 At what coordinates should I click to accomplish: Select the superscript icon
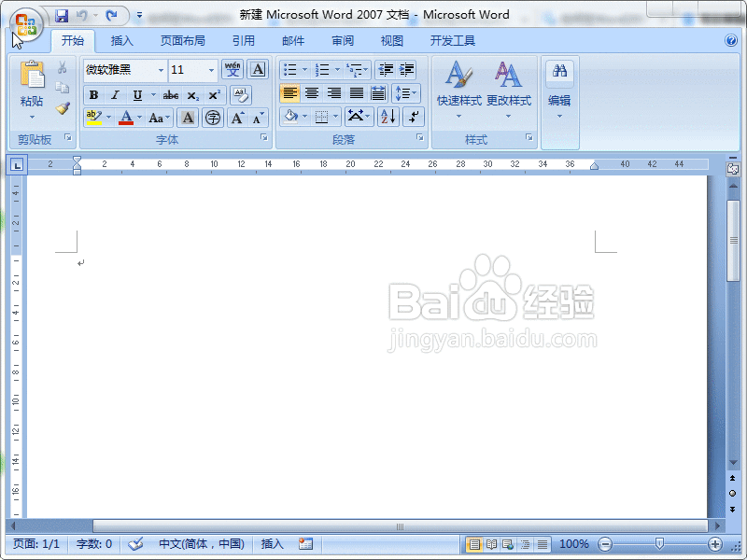[213, 94]
